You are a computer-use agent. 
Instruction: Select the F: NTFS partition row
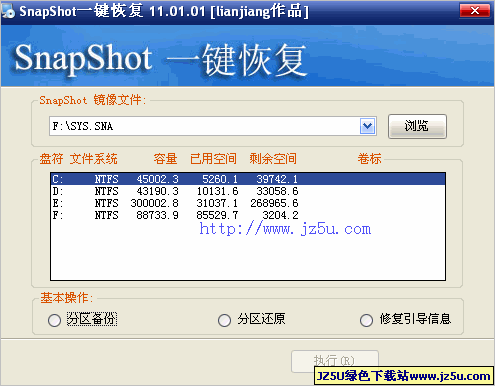tap(248, 215)
